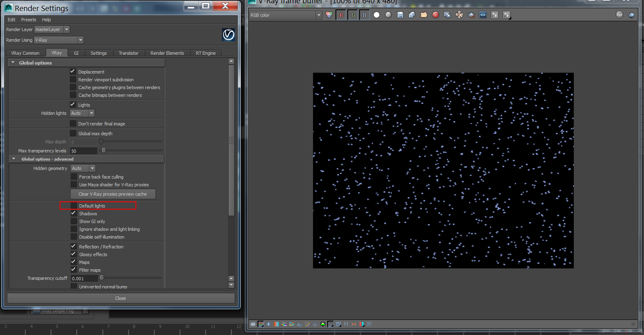Clear the frame buffer image
The height and width of the screenshot is (335, 644).
point(435,15)
